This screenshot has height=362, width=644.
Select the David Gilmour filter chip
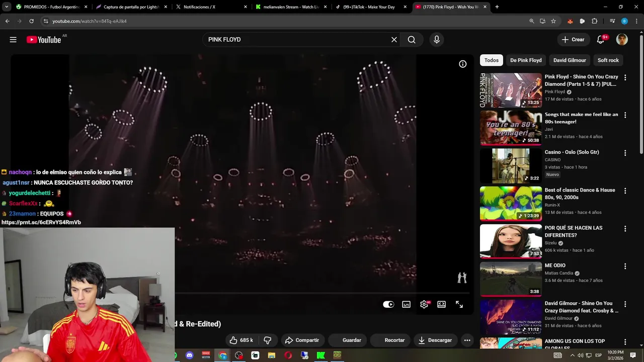570,60
